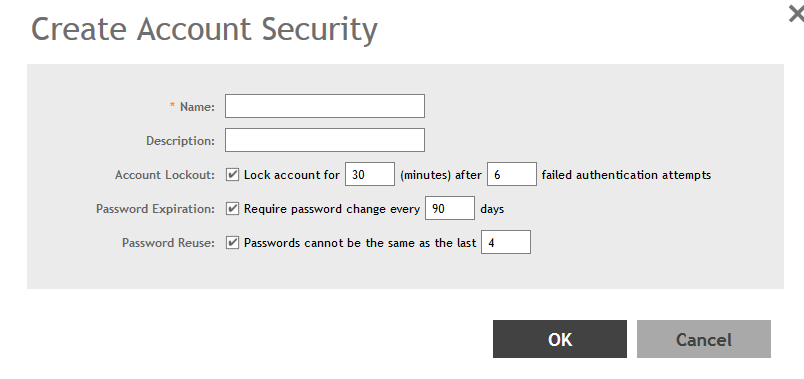Click the 'Require password change every' text
The image size is (804, 379).
coord(332,209)
